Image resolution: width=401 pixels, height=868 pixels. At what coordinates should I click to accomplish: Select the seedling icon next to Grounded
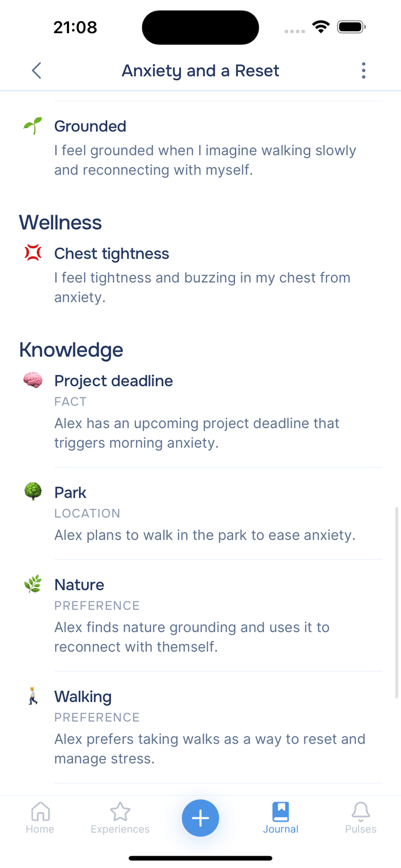pyautogui.click(x=32, y=125)
